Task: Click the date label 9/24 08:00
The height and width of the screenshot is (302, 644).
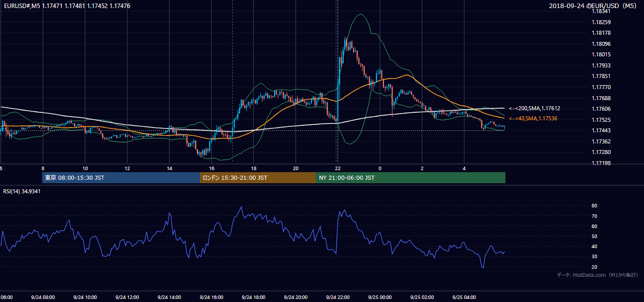Action: coord(43,297)
